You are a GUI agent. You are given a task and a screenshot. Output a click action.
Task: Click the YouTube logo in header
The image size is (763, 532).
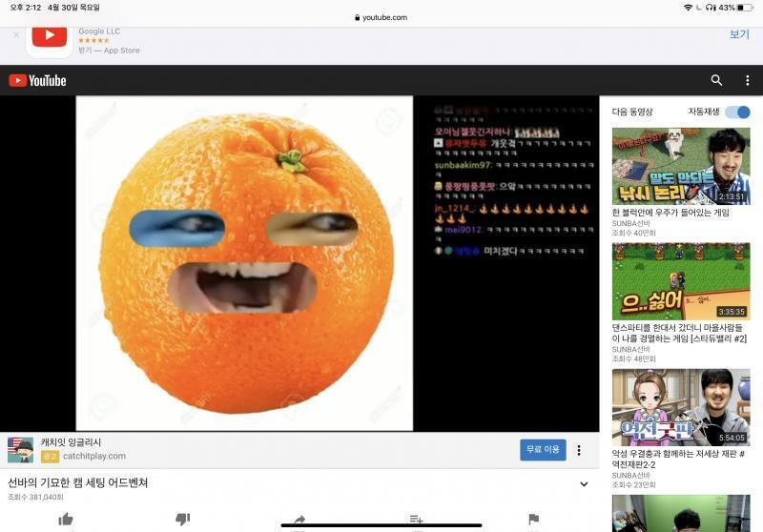(x=37, y=80)
